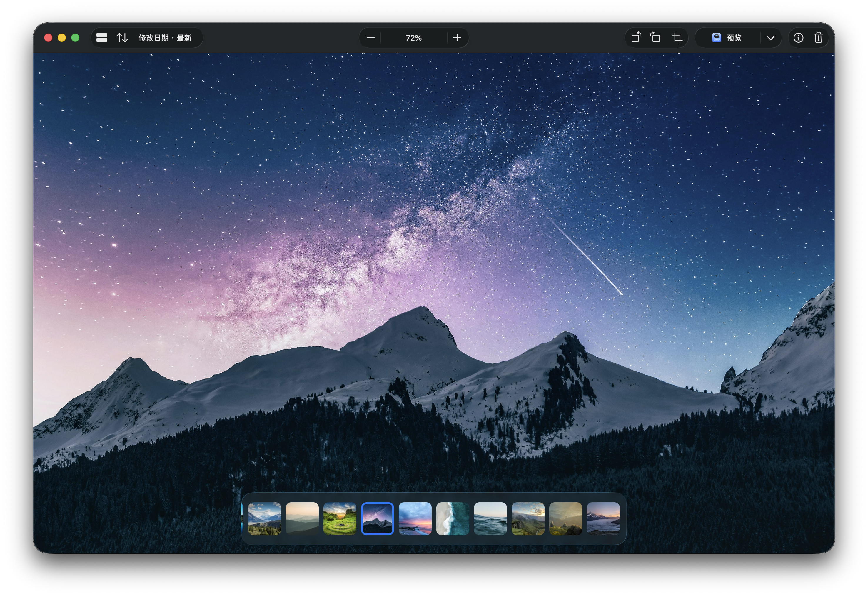Screen dimensions: 868x597
Task: Select the hazy layered hills thumbnail
Action: pos(302,519)
